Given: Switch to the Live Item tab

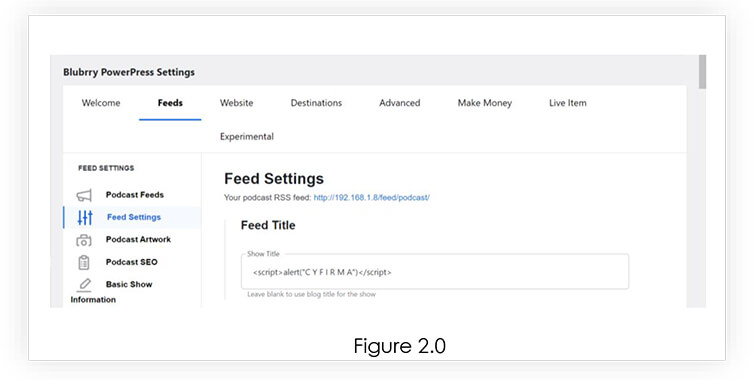Looking at the screenshot, I should point(568,103).
